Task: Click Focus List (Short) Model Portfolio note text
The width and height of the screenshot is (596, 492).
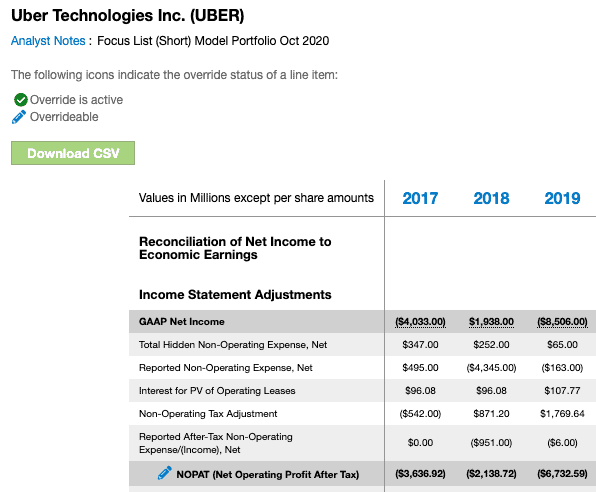Action: (213, 41)
